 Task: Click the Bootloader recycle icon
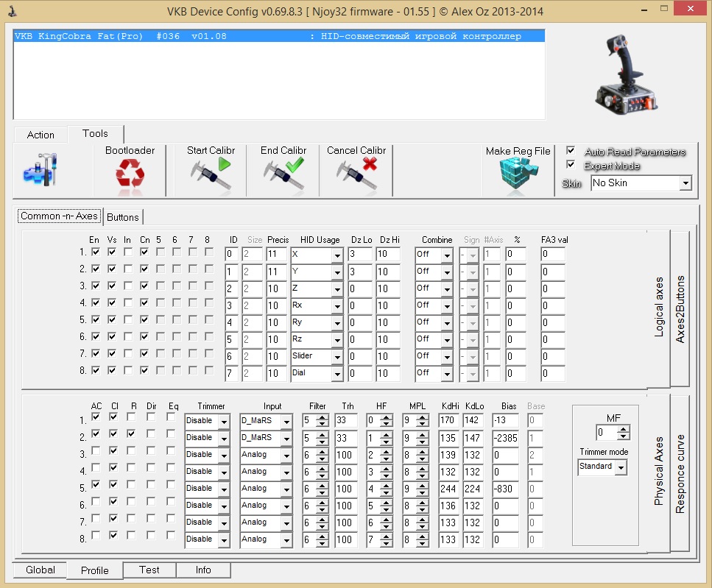coord(130,174)
